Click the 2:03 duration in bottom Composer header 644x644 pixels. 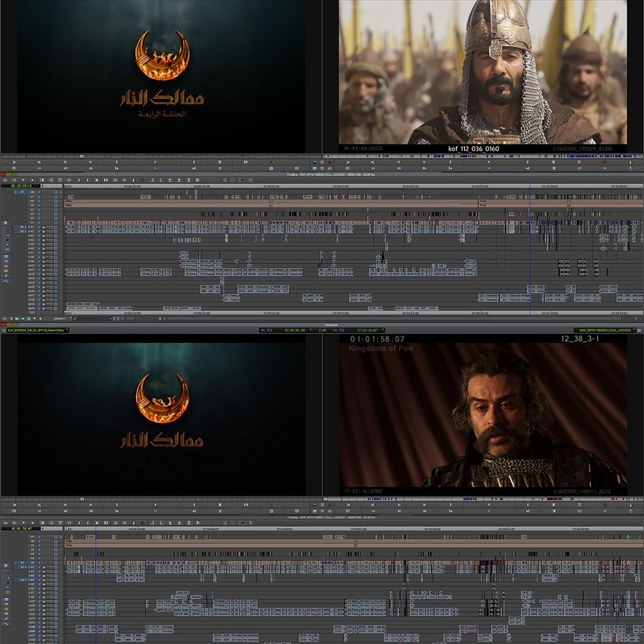click(x=323, y=330)
